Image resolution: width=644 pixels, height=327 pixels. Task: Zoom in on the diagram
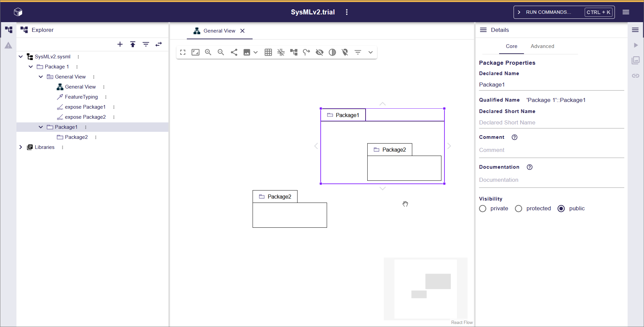click(208, 52)
